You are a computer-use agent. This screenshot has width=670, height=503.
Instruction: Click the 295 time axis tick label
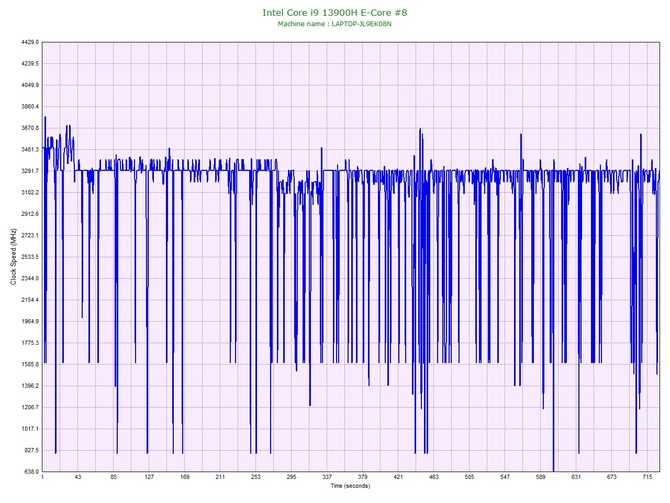291,477
